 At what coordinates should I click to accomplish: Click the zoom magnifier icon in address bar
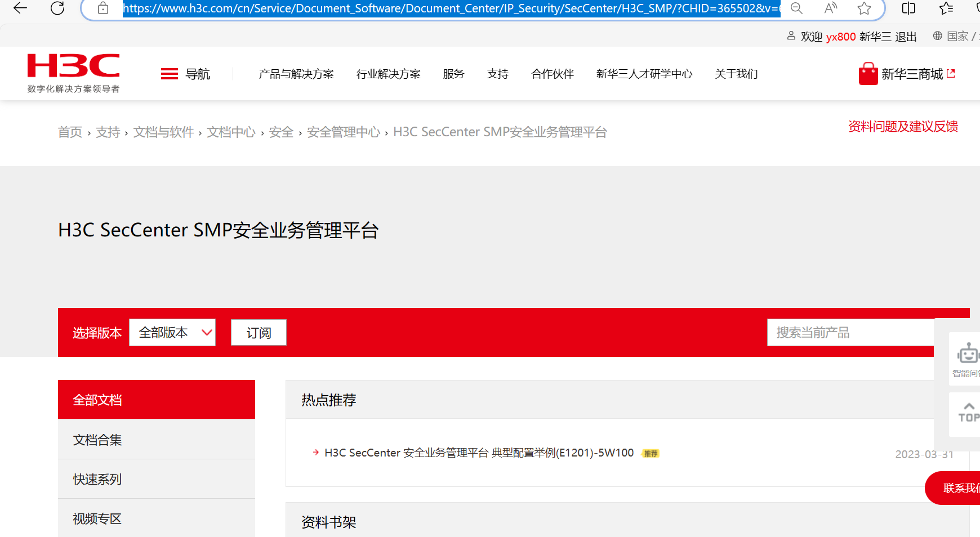[x=796, y=8]
